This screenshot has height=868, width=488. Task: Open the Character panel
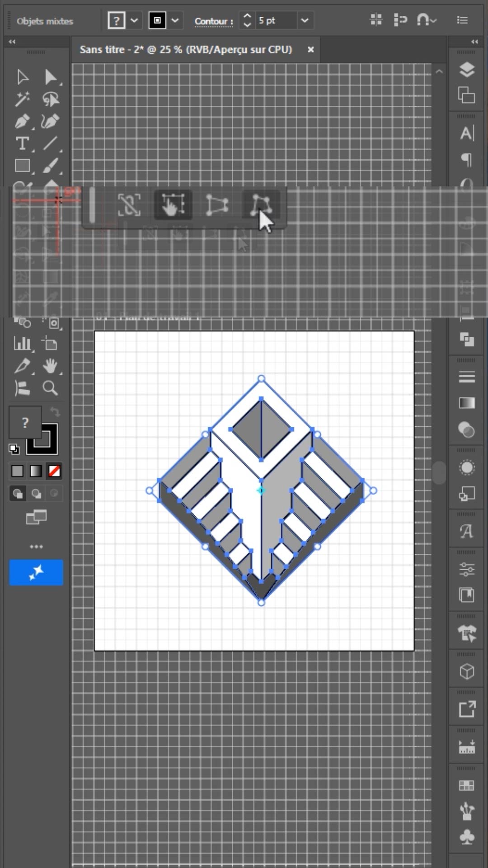coord(467,133)
